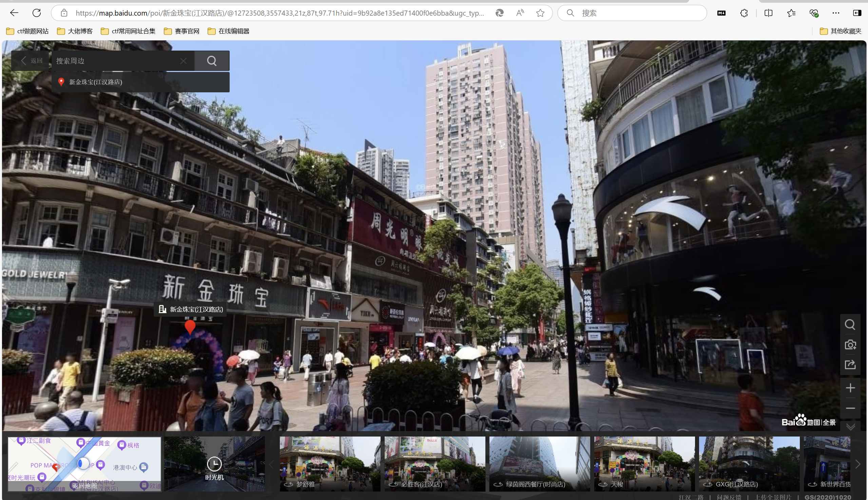Select 新金珠宝(江汉路店) suggestion row
This screenshot has height=500, width=868.
(141, 82)
